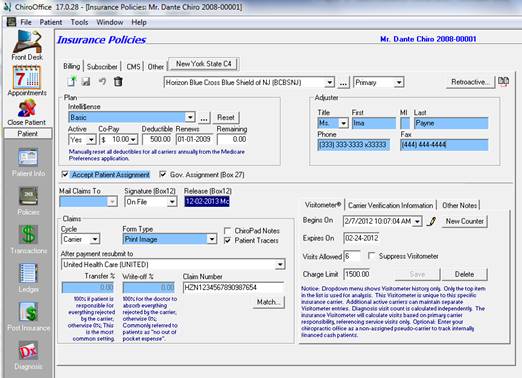Expand the Intelli$ense Basic dropdown
This screenshot has height=378, width=522.
[x=190, y=117]
